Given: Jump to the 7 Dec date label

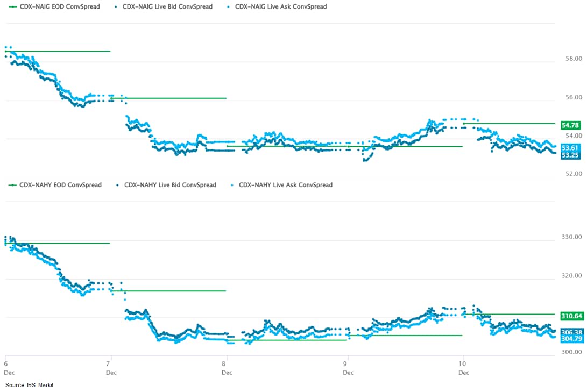Looking at the screenshot, I should 111,360.
